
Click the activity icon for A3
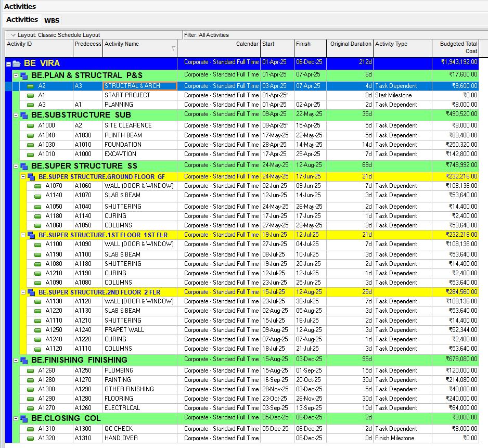point(30,105)
